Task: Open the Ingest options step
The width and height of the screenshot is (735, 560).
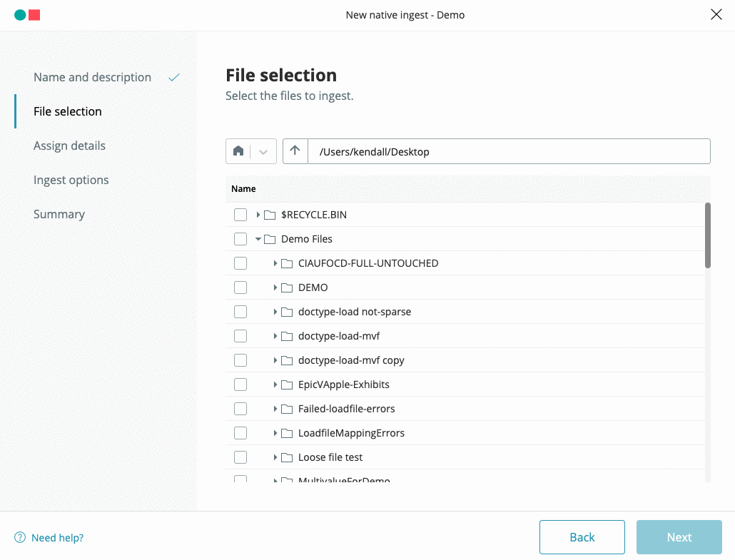Action: [71, 180]
